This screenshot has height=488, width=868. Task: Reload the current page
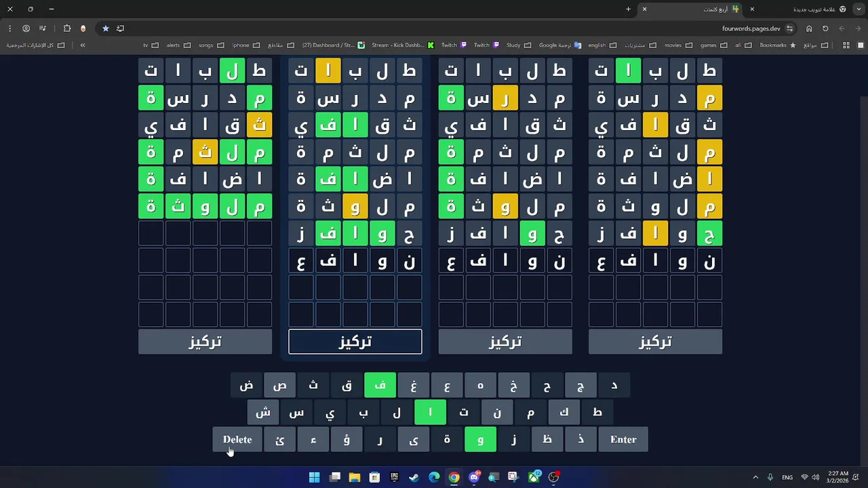[825, 28]
